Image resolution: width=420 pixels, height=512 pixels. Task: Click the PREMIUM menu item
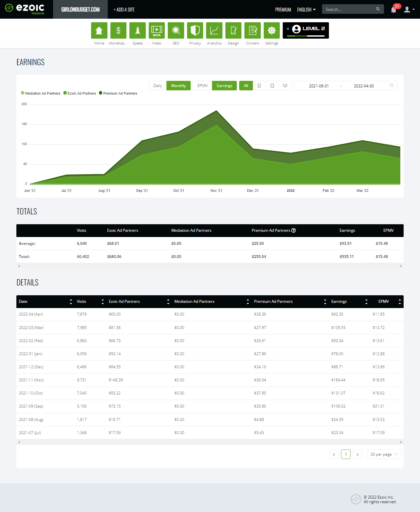click(x=283, y=9)
